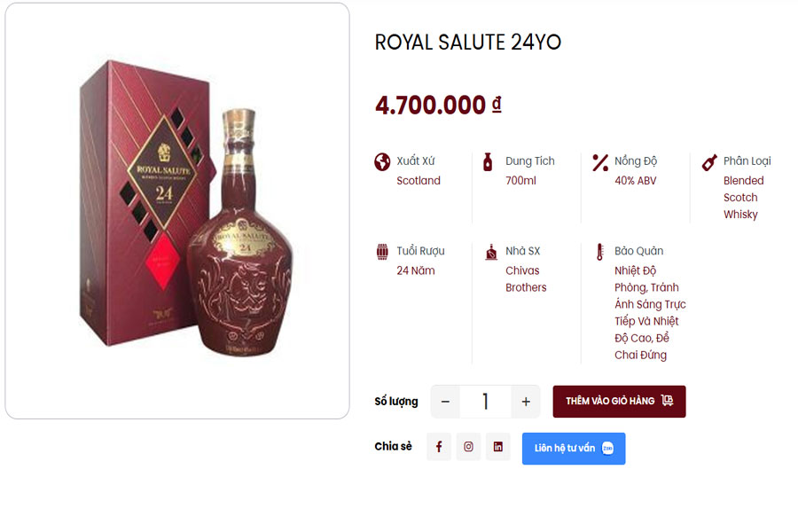This screenshot has width=798, height=532.
Task: Click the bottle icon beside Phân Loại
Action: pos(709,162)
